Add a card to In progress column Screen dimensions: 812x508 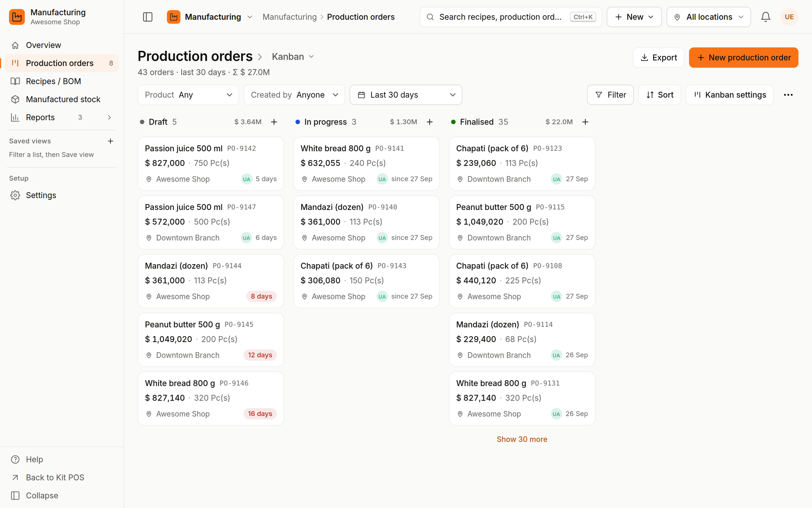[x=430, y=122]
